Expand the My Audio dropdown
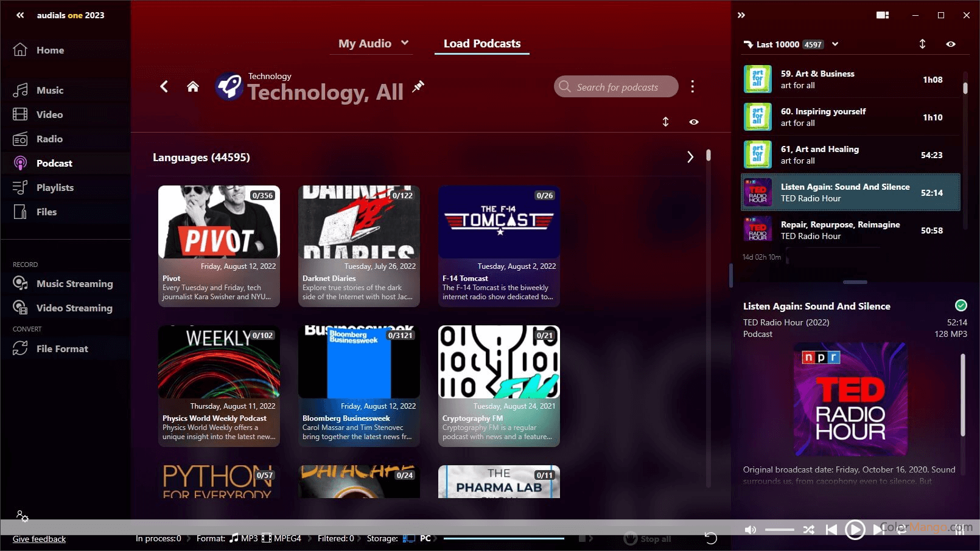The width and height of the screenshot is (980, 551). (x=405, y=43)
